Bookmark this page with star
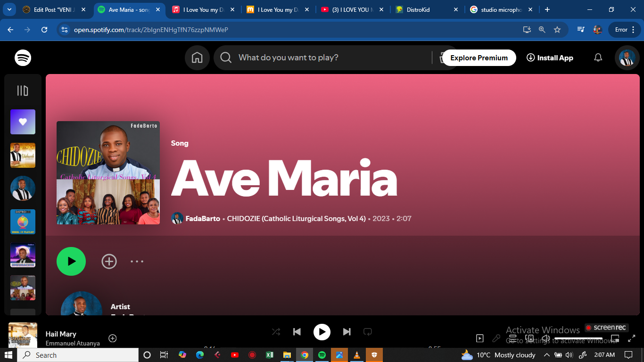This screenshot has width=644, height=362. 557,30
